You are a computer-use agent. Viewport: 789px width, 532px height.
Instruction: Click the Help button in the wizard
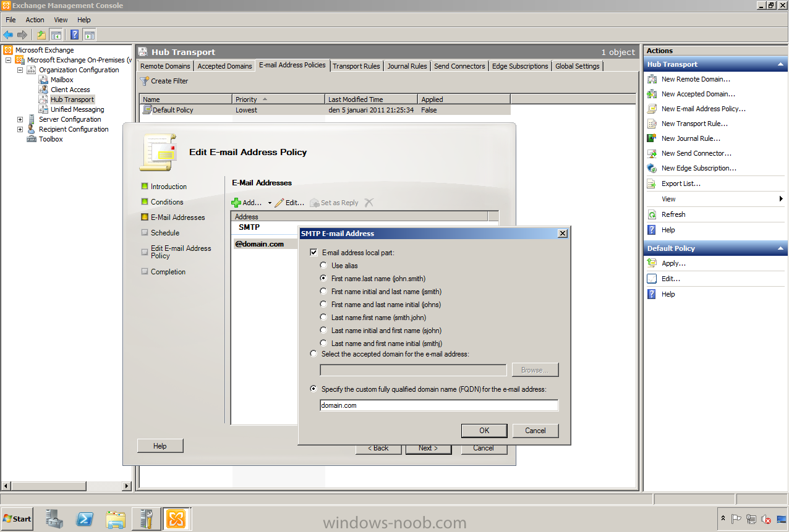point(160,446)
